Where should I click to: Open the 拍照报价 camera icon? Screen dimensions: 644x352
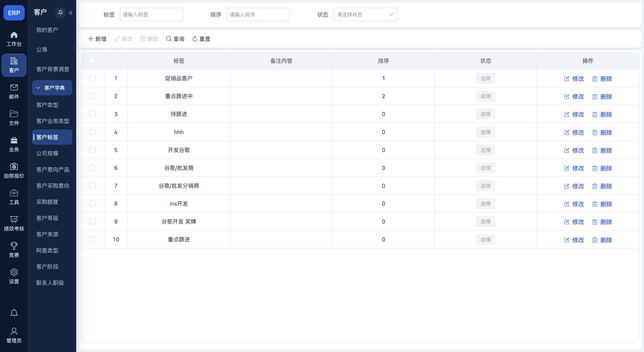pos(14,166)
